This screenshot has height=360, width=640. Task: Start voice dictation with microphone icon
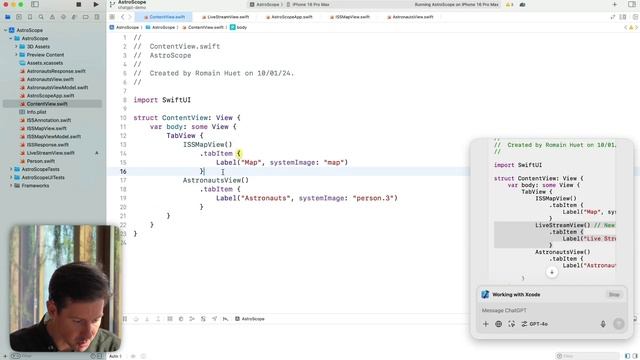point(603,324)
